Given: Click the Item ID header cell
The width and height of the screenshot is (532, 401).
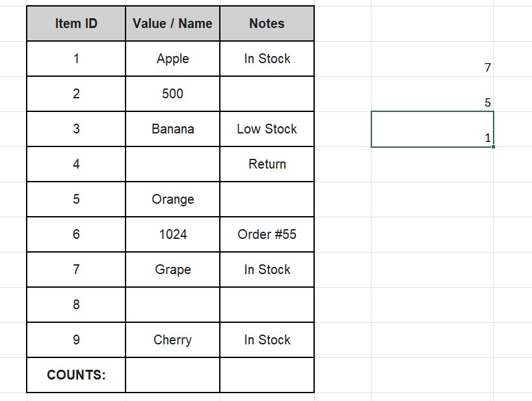Looking at the screenshot, I should click(x=76, y=24).
